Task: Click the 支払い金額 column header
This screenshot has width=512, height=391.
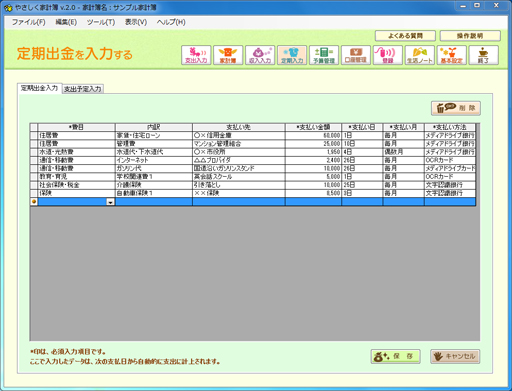Action: (x=313, y=127)
